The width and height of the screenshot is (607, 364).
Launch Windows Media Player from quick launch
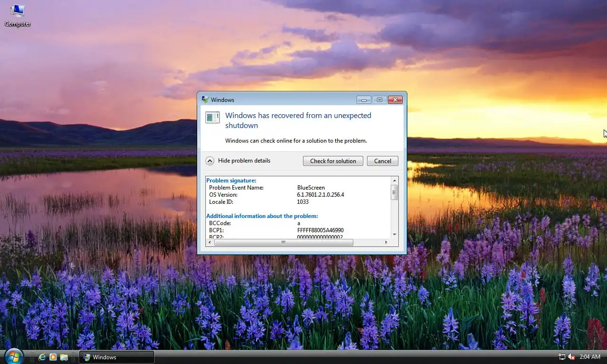coord(53,357)
